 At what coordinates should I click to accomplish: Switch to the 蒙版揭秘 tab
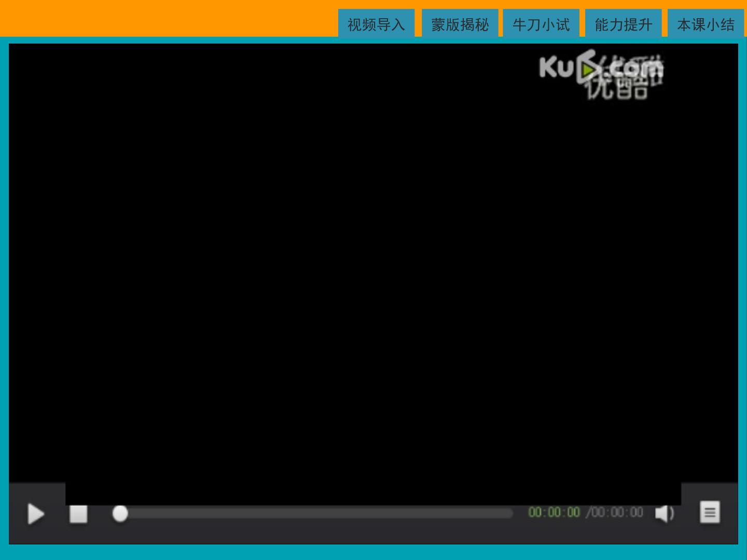[460, 23]
